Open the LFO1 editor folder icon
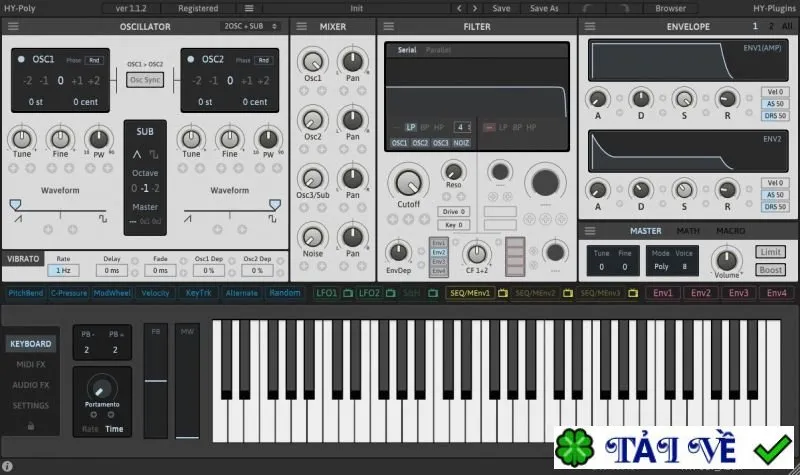 348,293
